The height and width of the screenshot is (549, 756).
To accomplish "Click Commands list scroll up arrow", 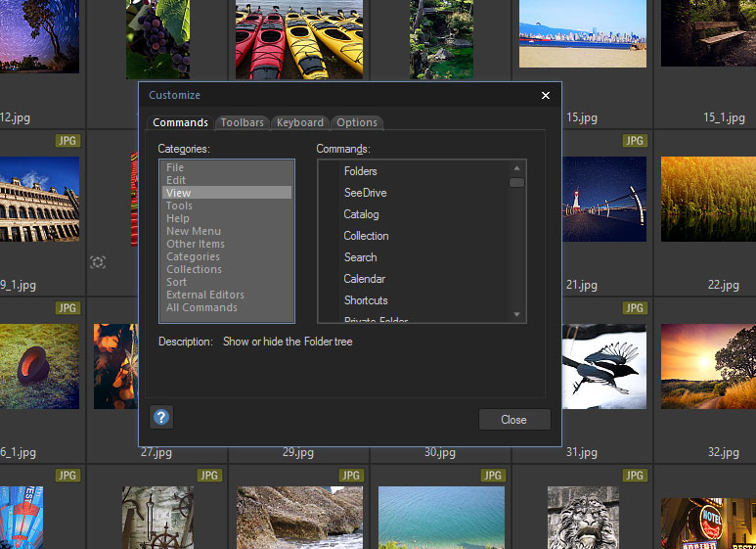I will coord(516,168).
